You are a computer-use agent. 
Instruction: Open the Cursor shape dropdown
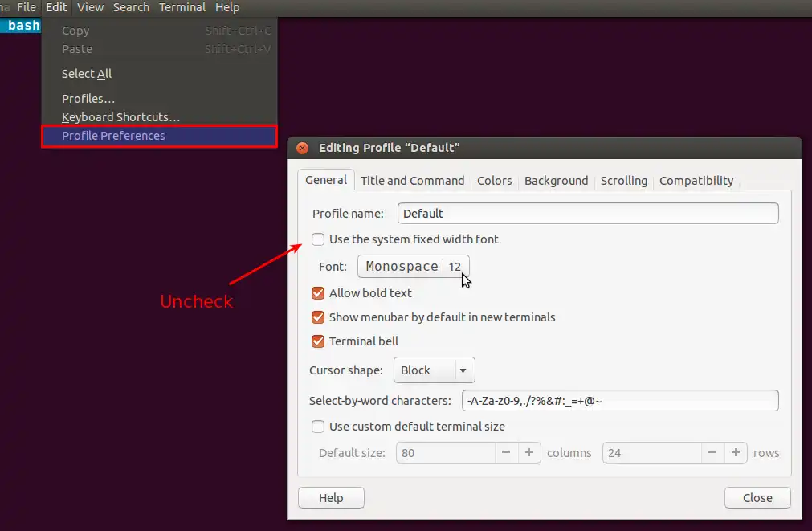click(434, 370)
